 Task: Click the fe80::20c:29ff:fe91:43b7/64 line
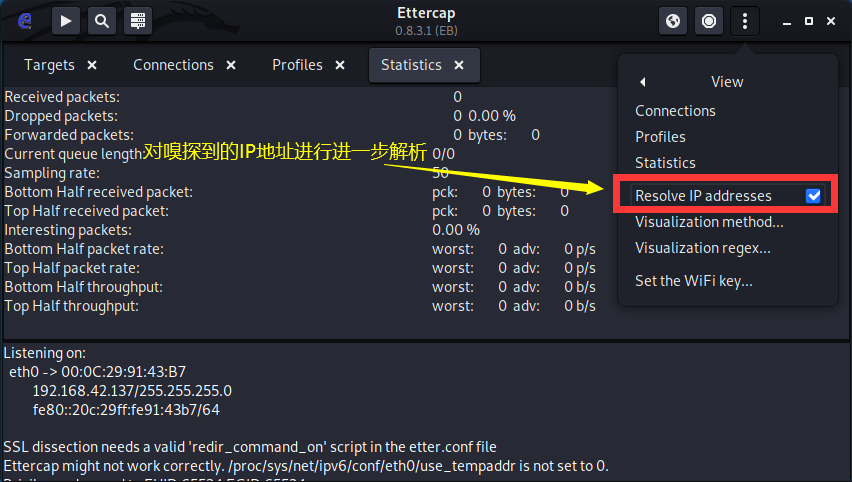(x=126, y=410)
